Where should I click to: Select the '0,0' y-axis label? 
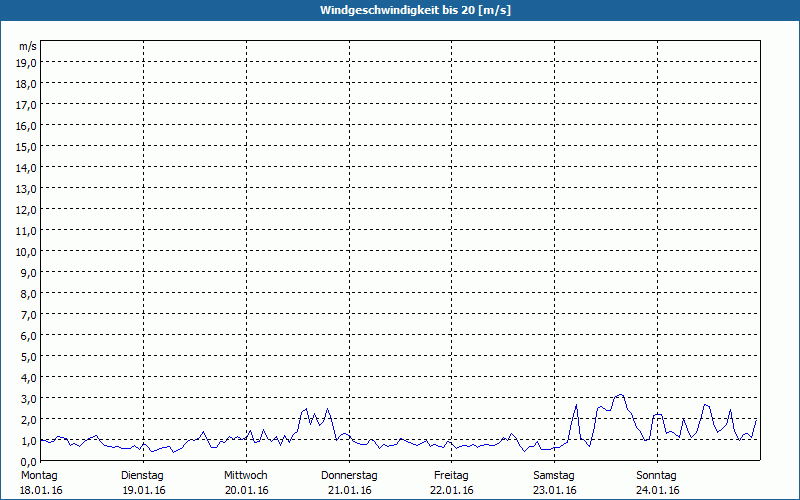pyautogui.click(x=29, y=461)
